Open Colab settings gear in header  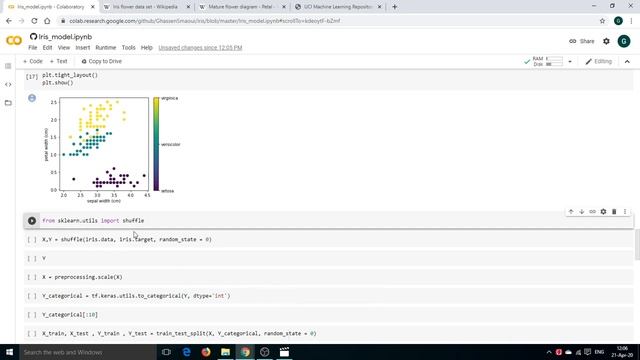(x=606, y=41)
